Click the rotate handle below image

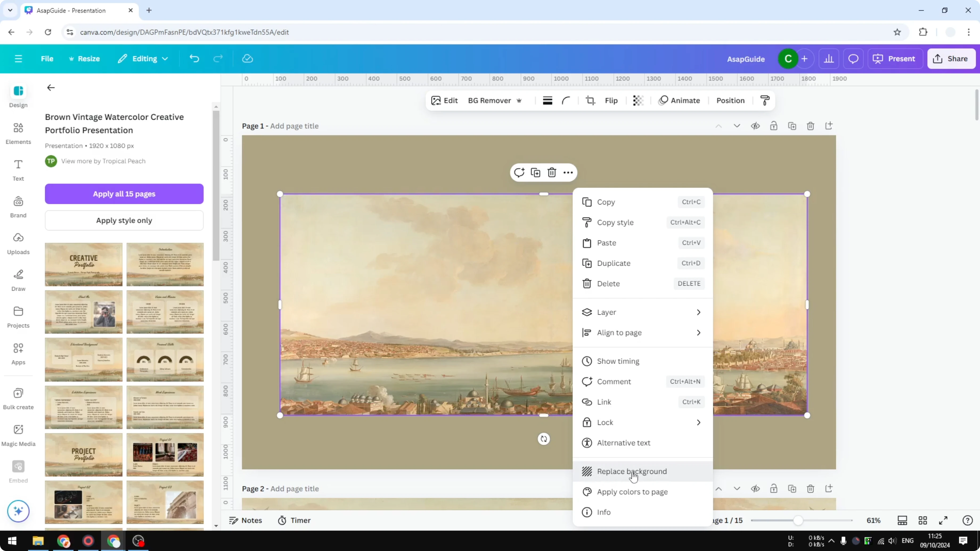[x=544, y=439]
